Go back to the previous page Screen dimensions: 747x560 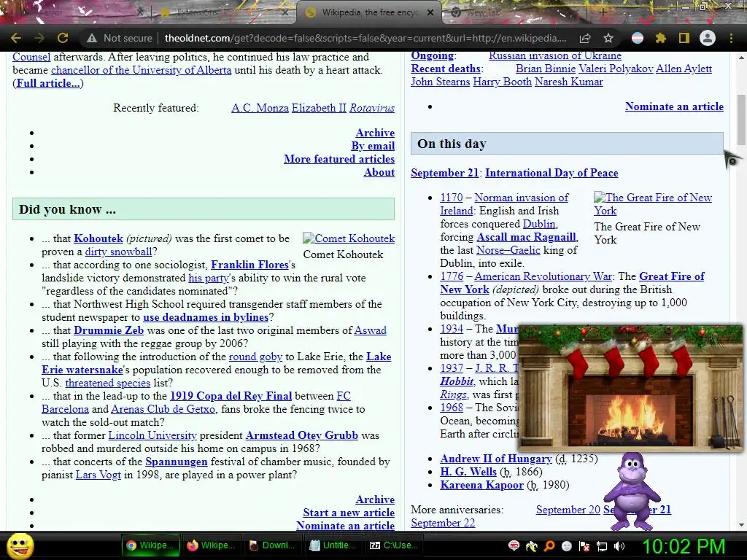click(x=16, y=38)
